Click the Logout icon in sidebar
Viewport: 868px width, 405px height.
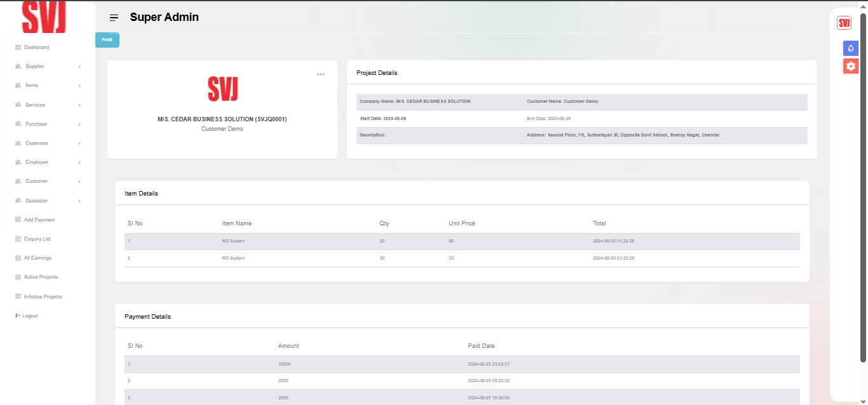(x=18, y=315)
